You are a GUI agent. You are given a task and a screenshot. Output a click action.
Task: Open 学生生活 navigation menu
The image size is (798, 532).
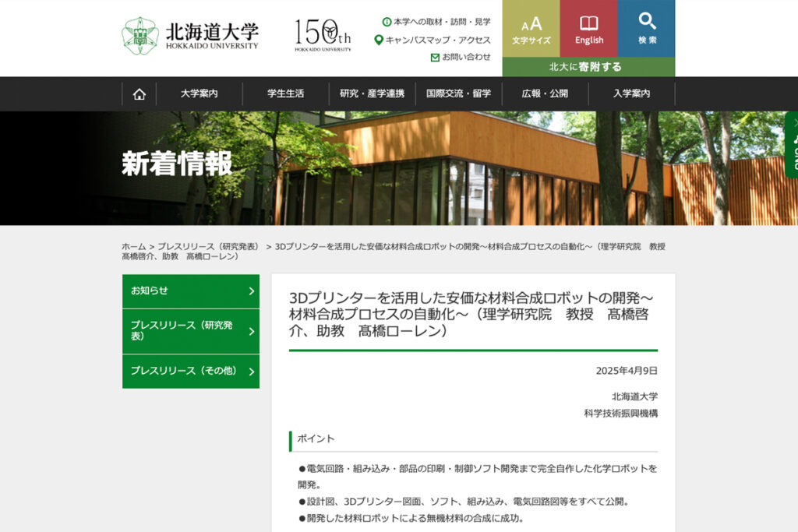pyautogui.click(x=285, y=94)
